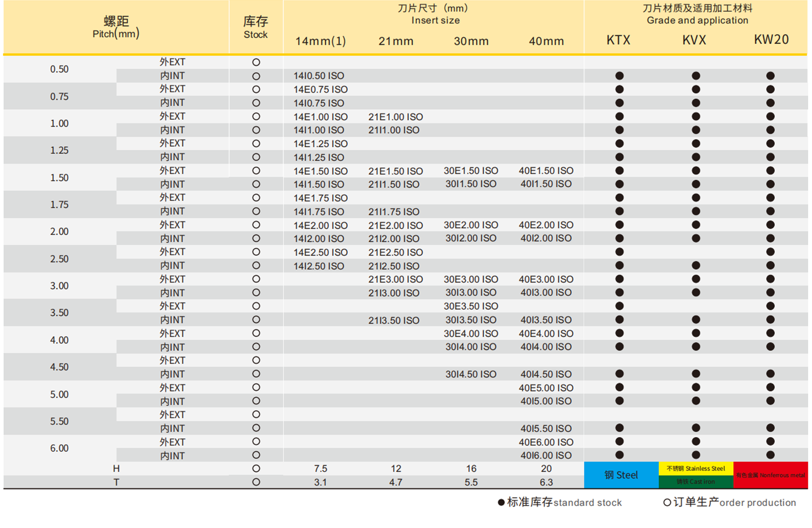Click the KTX dot in the 30E3.50 ISO row
Viewport: 812px width, 528px height.
point(619,306)
